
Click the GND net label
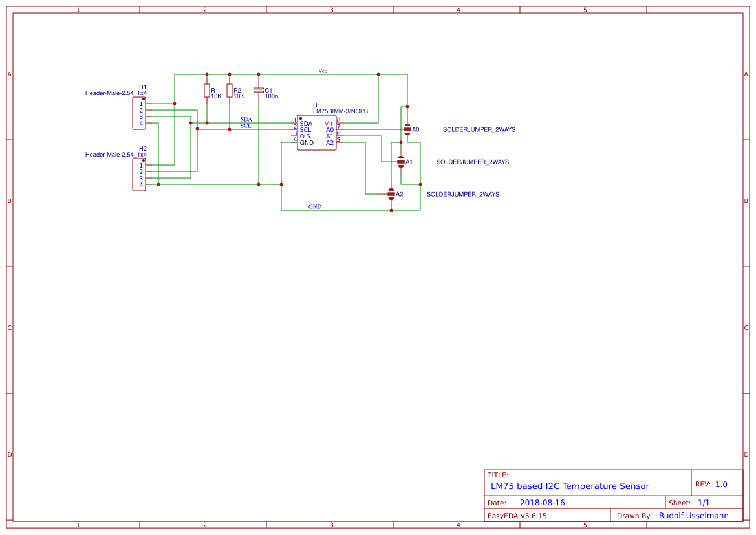tap(314, 206)
